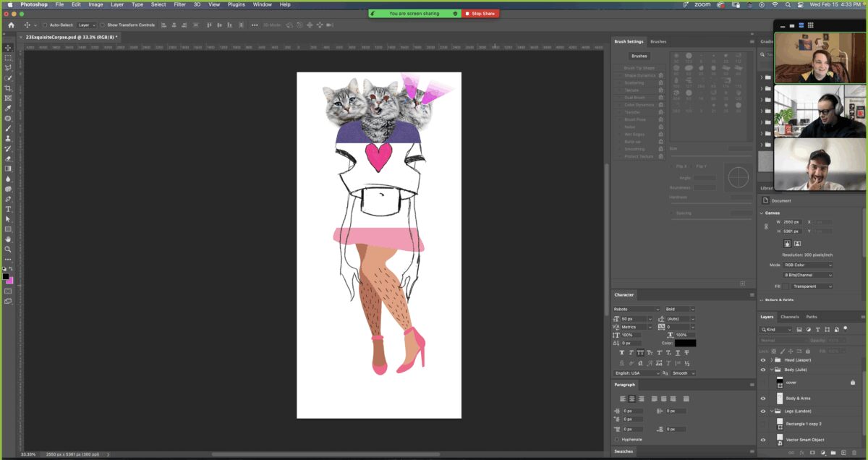The image size is (868, 460).
Task: Open the Layer menu
Action: click(117, 4)
